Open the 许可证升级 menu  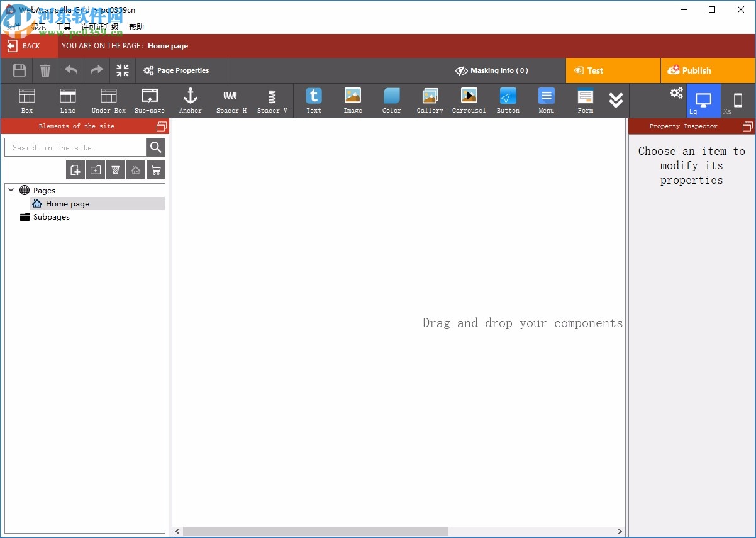tap(100, 27)
